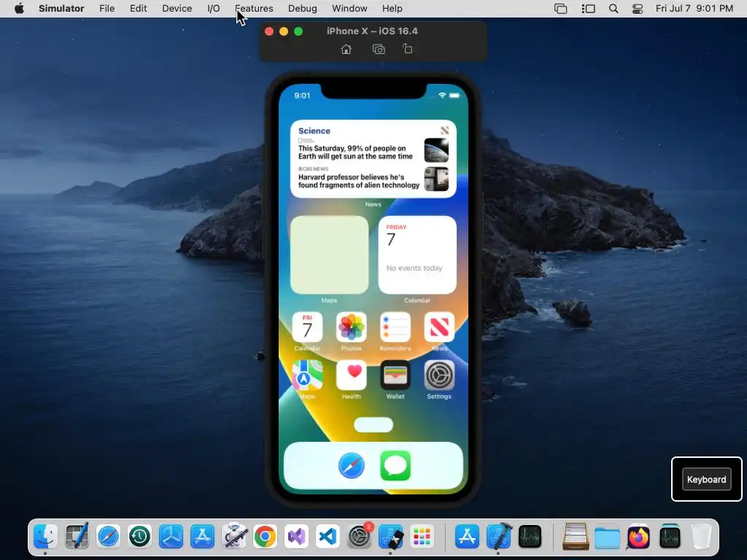Open Finder from the Dock
The height and width of the screenshot is (560, 747).
coord(46,537)
